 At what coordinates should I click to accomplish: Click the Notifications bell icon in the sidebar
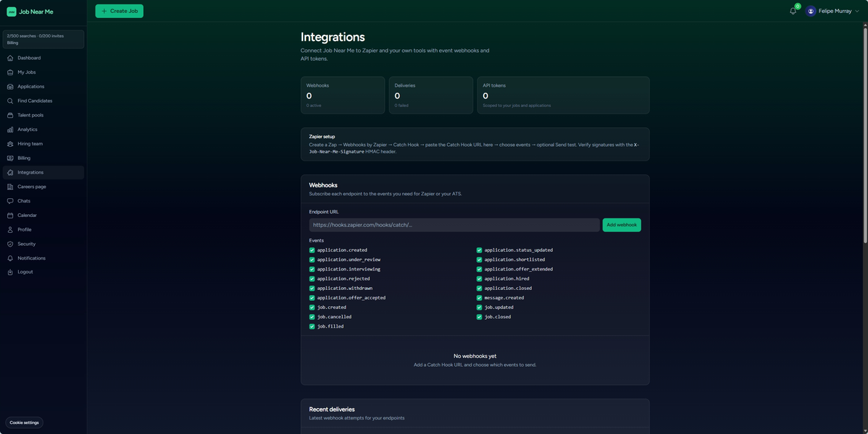click(10, 258)
